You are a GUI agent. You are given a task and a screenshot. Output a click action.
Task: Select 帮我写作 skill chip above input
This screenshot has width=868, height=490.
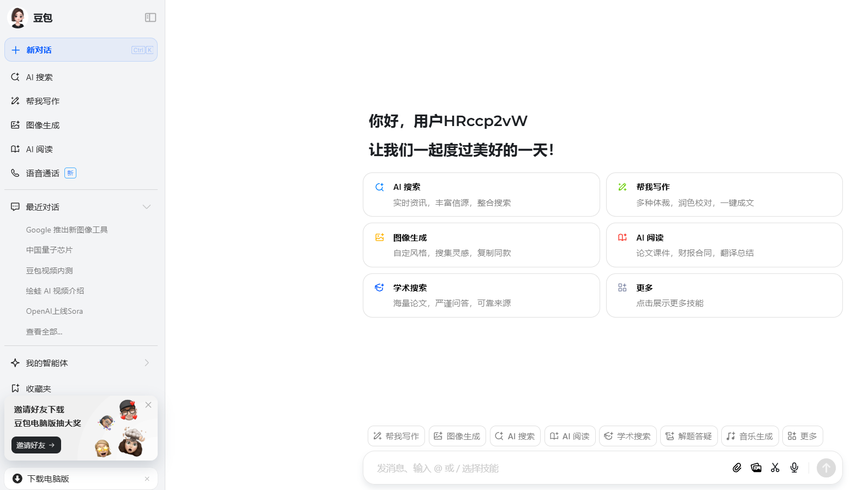[x=396, y=436]
